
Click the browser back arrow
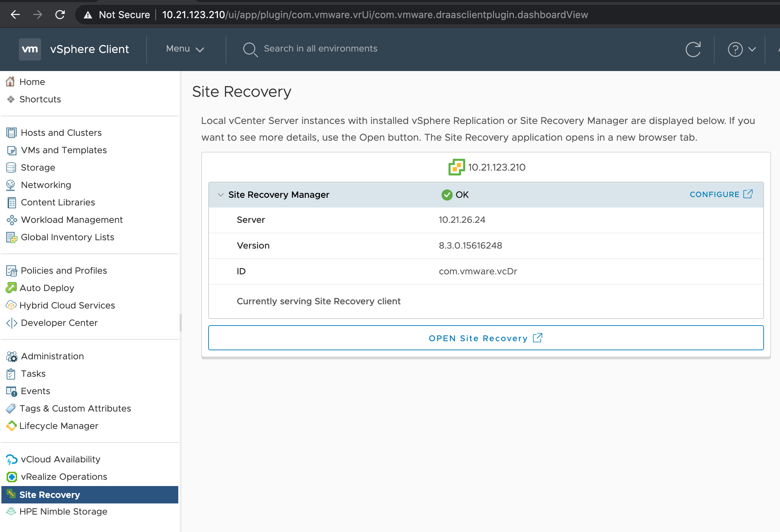coord(15,15)
